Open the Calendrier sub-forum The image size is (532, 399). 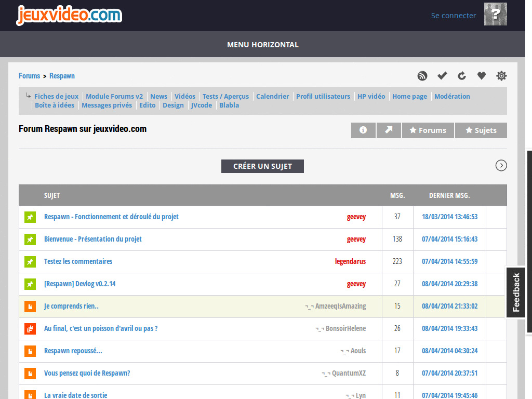click(272, 96)
